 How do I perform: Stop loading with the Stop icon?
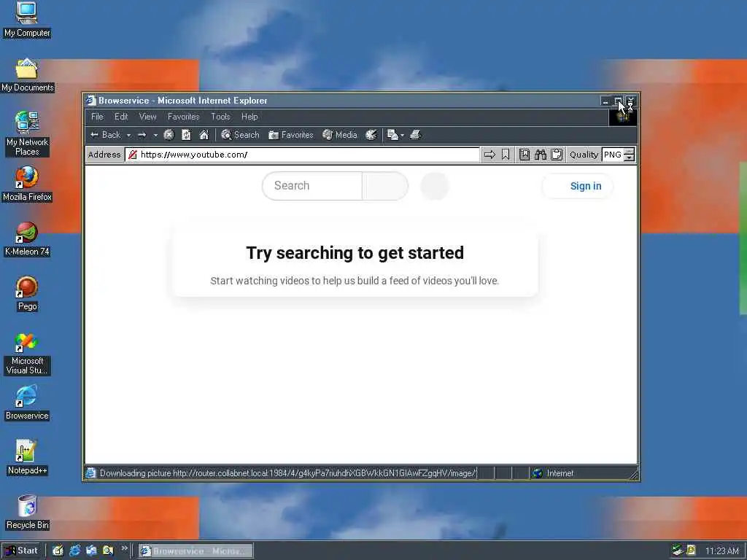click(169, 135)
